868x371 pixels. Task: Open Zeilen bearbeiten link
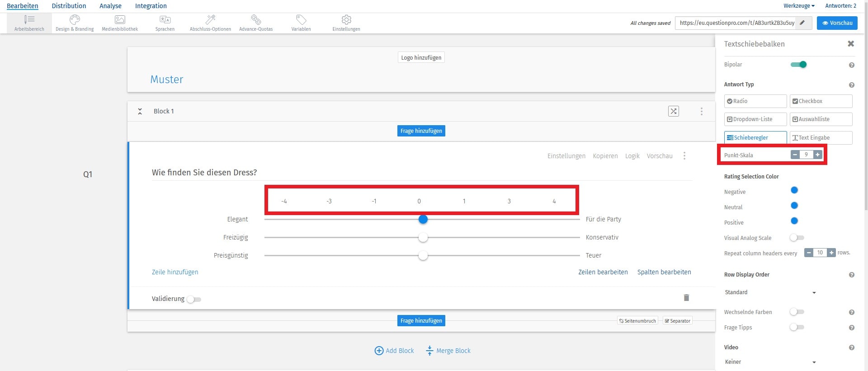(603, 272)
